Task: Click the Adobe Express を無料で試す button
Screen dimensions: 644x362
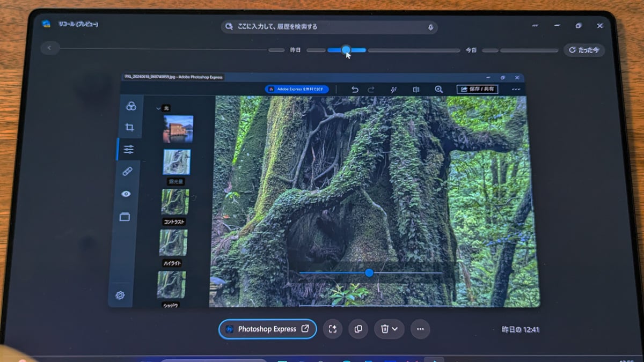Action: coord(297,89)
